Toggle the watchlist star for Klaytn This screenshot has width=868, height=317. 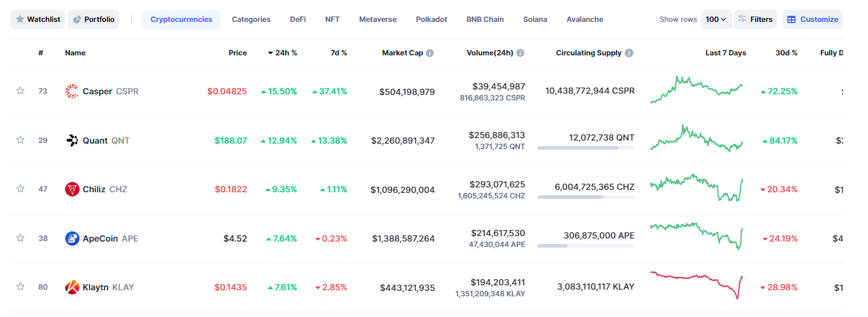21,287
